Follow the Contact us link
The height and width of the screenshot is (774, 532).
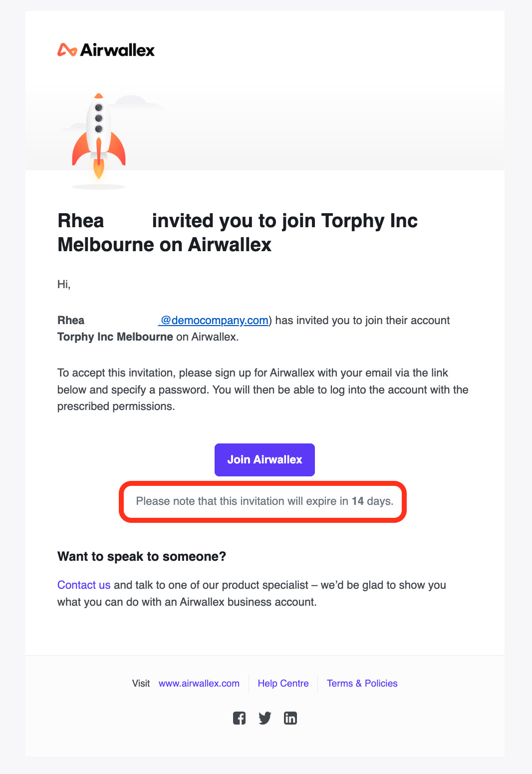(x=84, y=585)
